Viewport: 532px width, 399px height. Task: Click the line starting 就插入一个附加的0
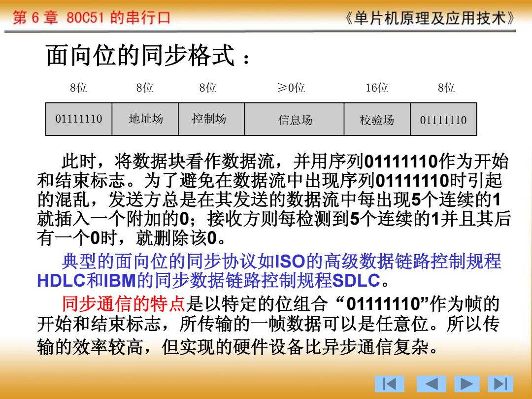[274, 219]
